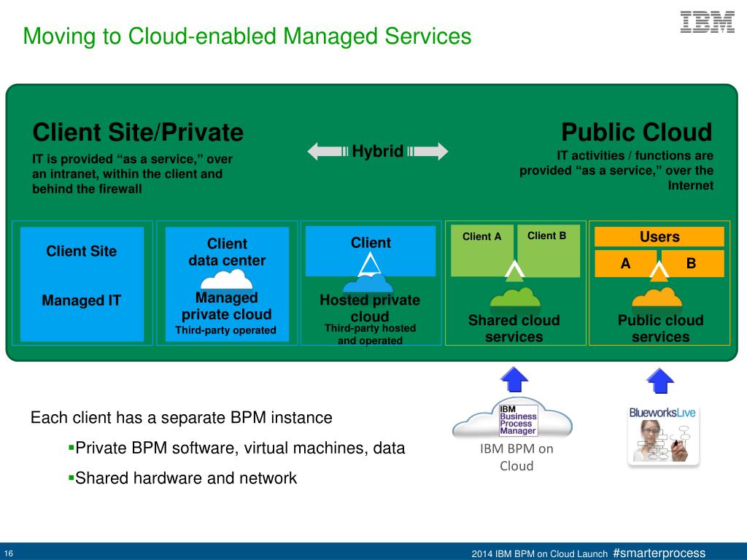Click the Managed private cloud label
The height and width of the screenshot is (560, 747).
pos(226,306)
